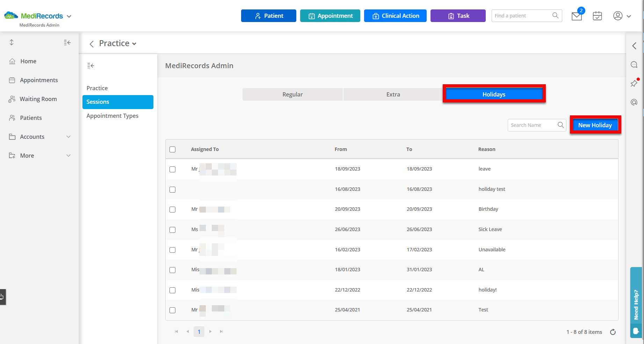Sort by the Assigned To column

tap(205, 149)
